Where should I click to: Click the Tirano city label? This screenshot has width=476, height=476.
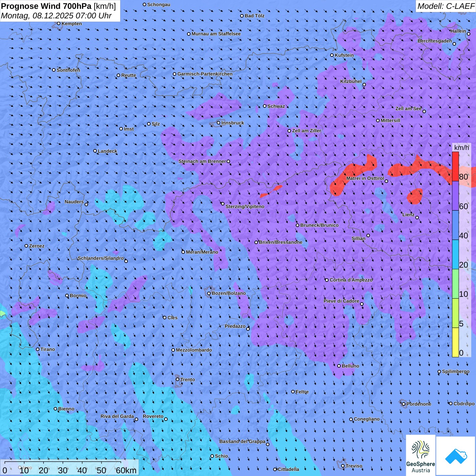tap(48, 349)
